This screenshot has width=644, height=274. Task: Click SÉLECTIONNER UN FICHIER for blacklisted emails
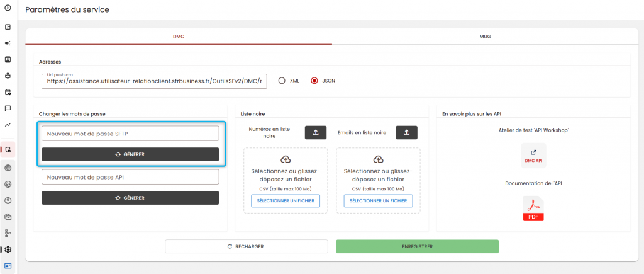pos(378,201)
